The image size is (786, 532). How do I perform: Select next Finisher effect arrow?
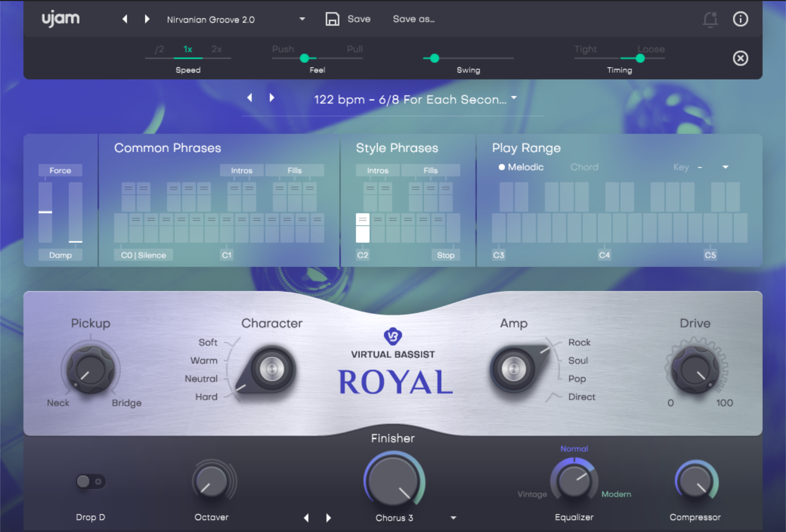(x=329, y=518)
